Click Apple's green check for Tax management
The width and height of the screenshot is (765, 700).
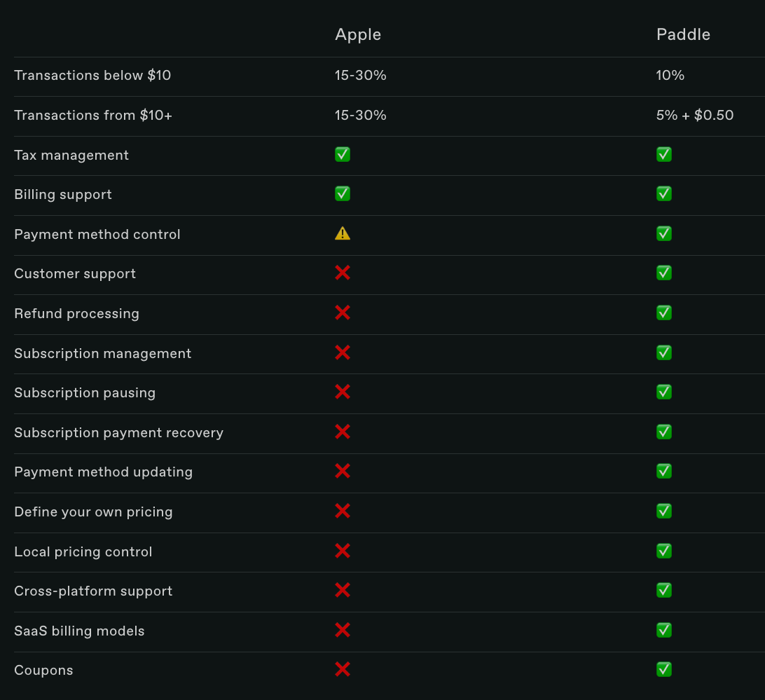pos(343,154)
